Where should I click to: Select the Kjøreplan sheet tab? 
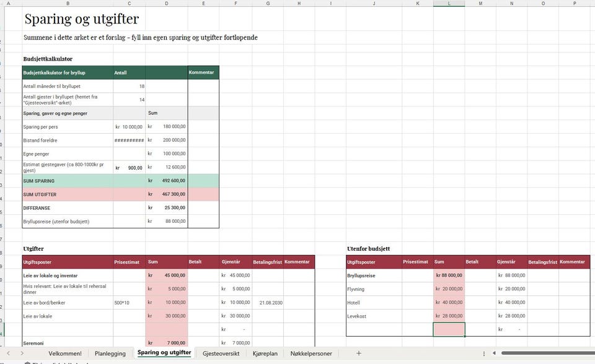click(x=265, y=353)
